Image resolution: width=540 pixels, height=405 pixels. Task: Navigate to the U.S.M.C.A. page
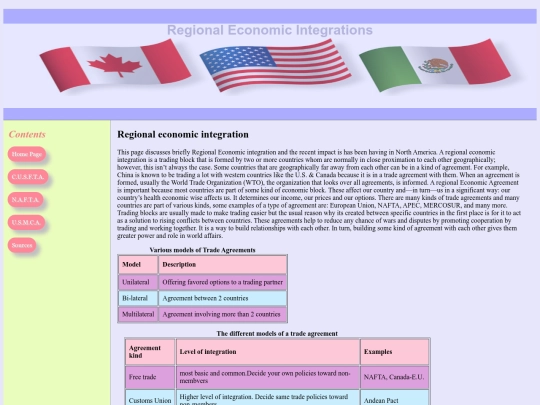[x=26, y=222]
